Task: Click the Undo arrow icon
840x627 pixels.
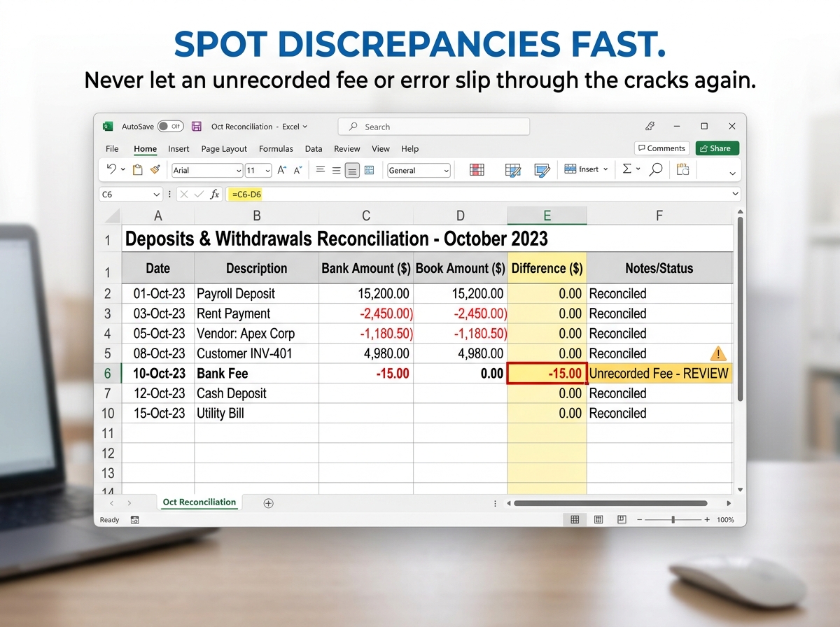Action: [x=111, y=170]
